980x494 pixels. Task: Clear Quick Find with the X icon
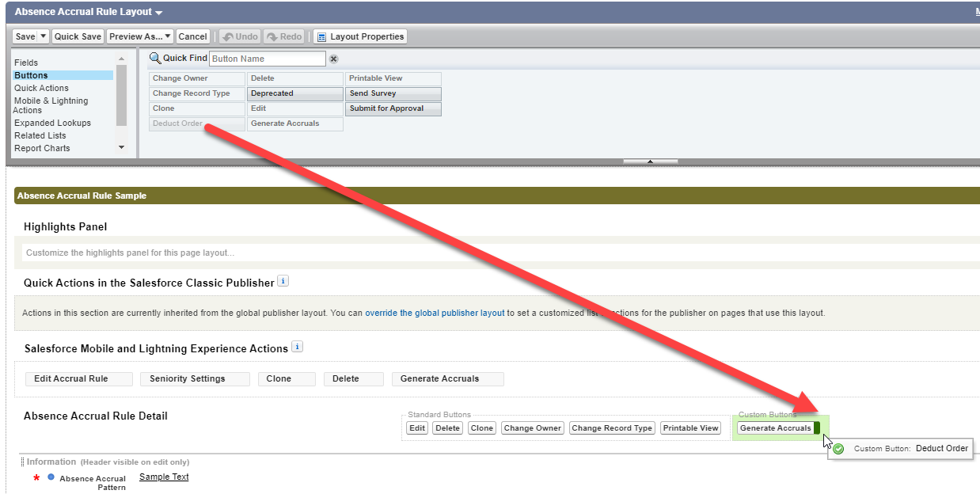(333, 59)
